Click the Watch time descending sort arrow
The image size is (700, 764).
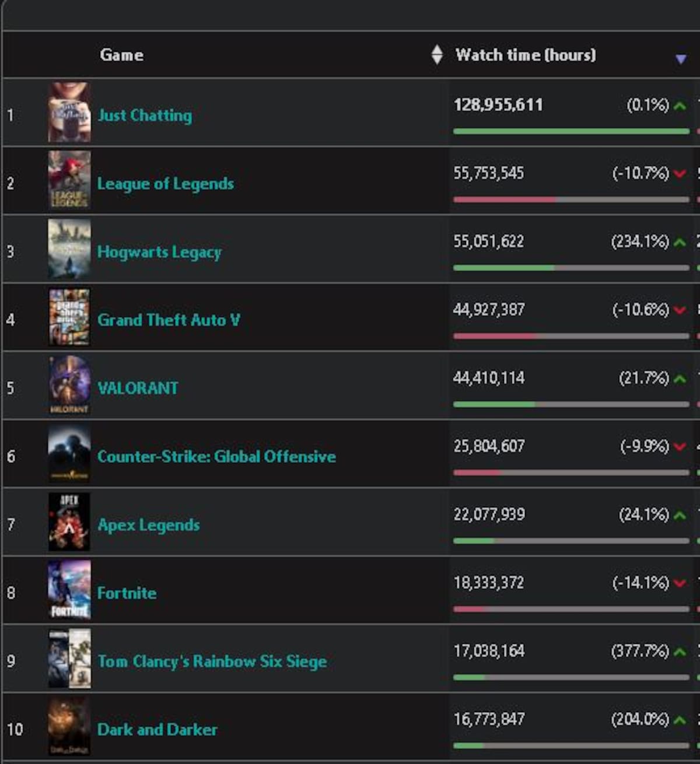pos(680,58)
